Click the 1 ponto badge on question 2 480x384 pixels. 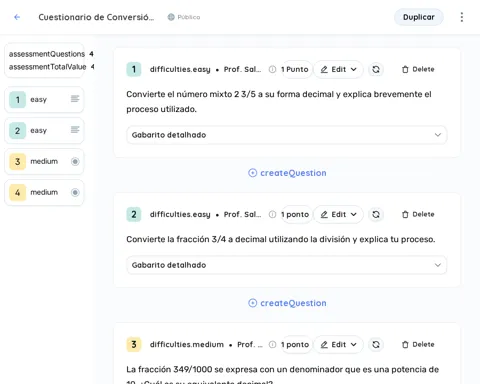295,214
